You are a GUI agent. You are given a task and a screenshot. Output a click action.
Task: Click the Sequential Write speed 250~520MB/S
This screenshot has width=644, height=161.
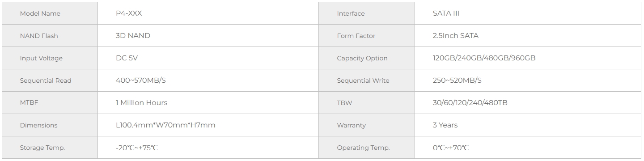[457, 80]
